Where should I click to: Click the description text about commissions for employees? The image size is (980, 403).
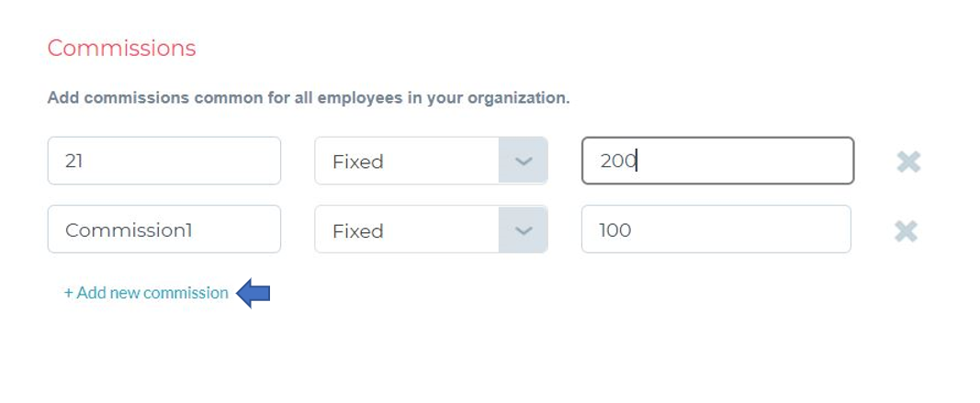(x=309, y=98)
